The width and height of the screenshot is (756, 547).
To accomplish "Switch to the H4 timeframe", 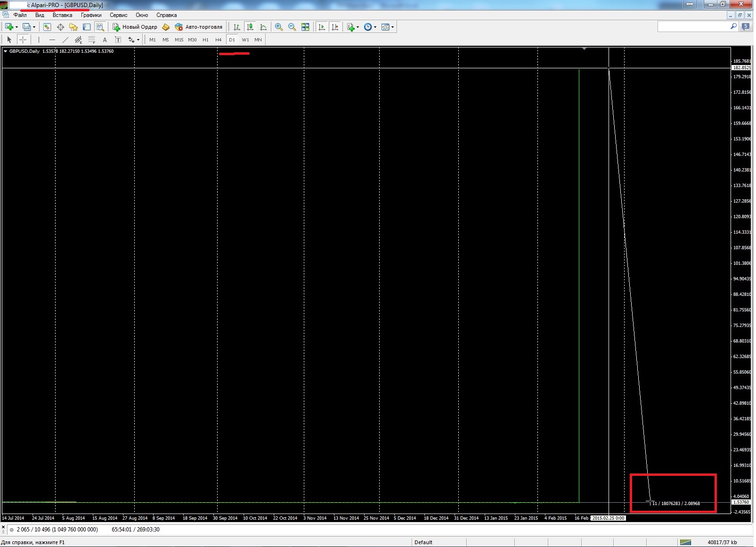I will (x=219, y=40).
